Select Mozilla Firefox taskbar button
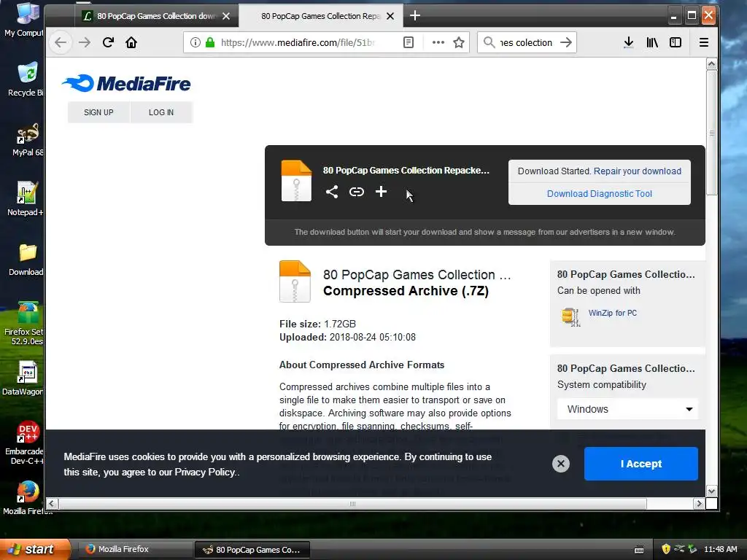747x560 pixels. (x=134, y=549)
